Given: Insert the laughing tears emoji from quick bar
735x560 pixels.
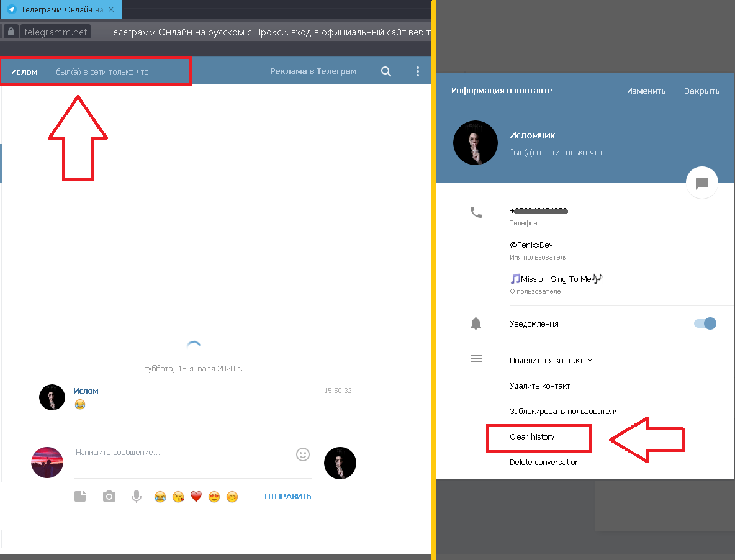Looking at the screenshot, I should pyautogui.click(x=160, y=497).
